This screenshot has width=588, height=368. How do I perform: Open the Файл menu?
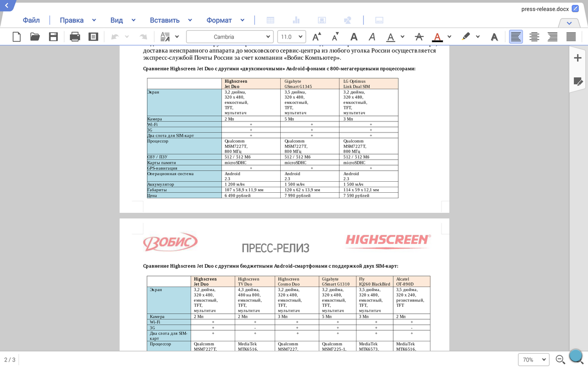[x=31, y=20]
